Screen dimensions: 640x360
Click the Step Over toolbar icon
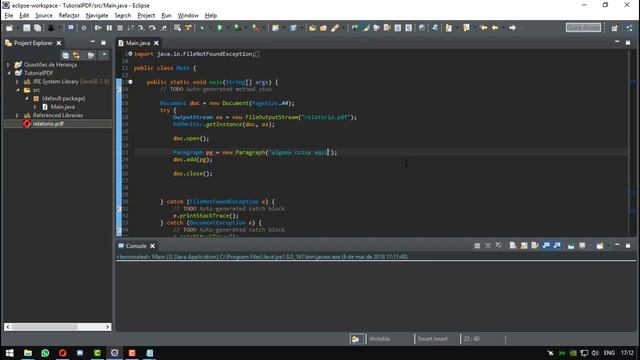click(x=152, y=28)
